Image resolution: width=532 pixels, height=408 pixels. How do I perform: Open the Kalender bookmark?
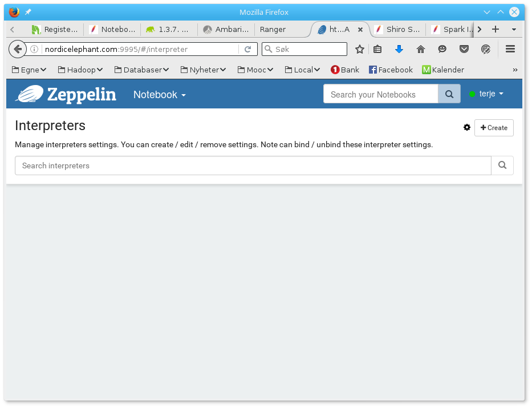(x=443, y=70)
